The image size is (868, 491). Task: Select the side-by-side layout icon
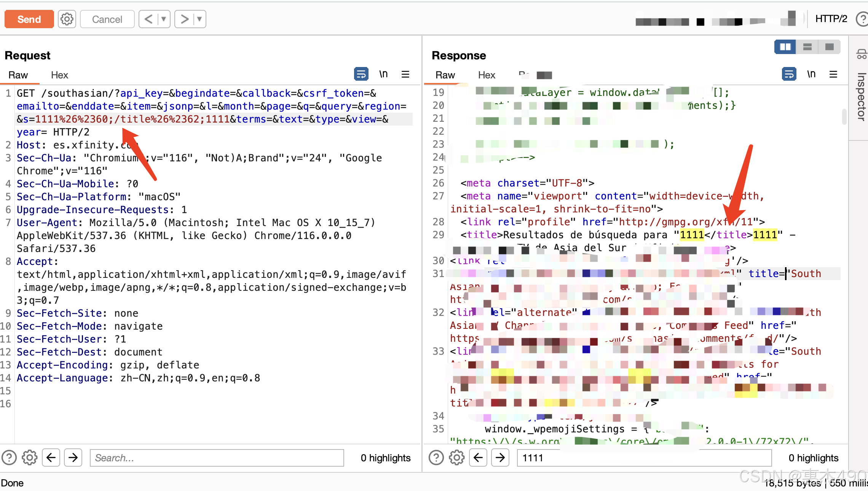coord(785,47)
